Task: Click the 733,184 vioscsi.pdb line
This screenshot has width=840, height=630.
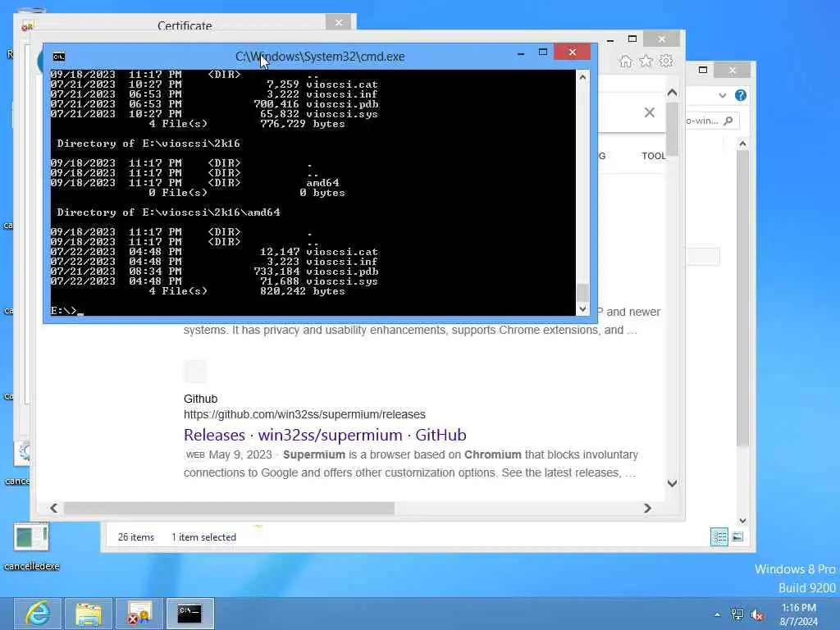Action: coord(214,272)
